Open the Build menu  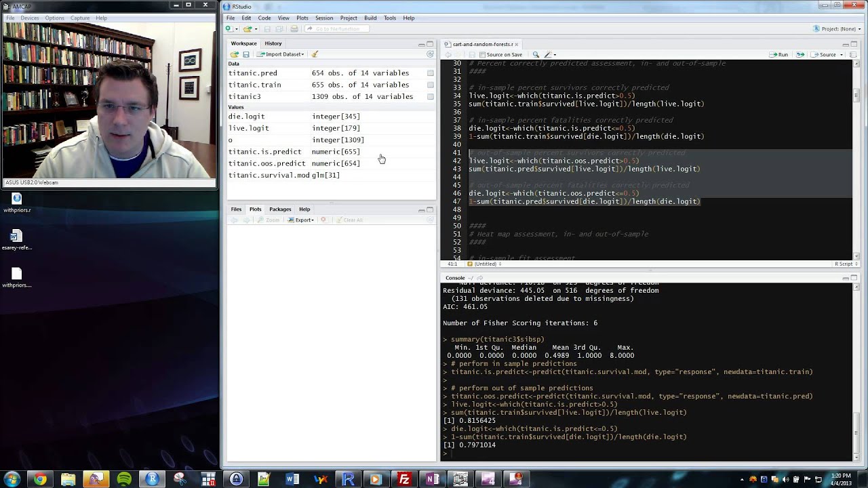(x=370, y=18)
